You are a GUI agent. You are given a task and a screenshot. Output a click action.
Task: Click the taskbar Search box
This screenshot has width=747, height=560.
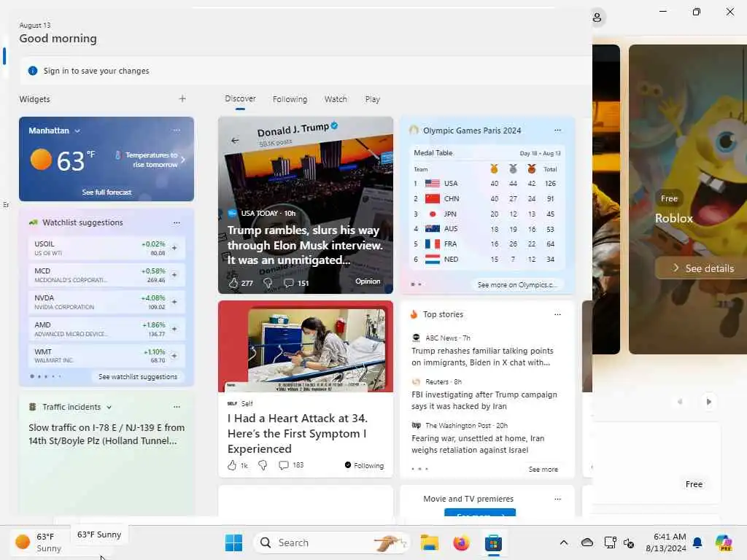332,542
